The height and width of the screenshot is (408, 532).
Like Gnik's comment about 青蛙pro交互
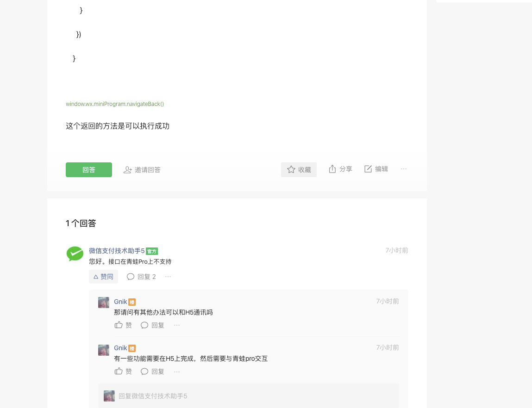tap(123, 371)
